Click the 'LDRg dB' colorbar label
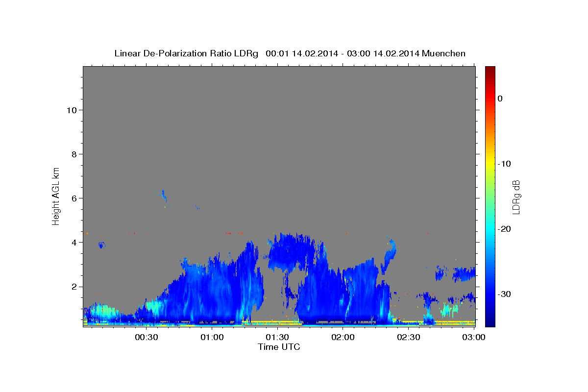The width and height of the screenshot is (588, 392). (515, 197)
